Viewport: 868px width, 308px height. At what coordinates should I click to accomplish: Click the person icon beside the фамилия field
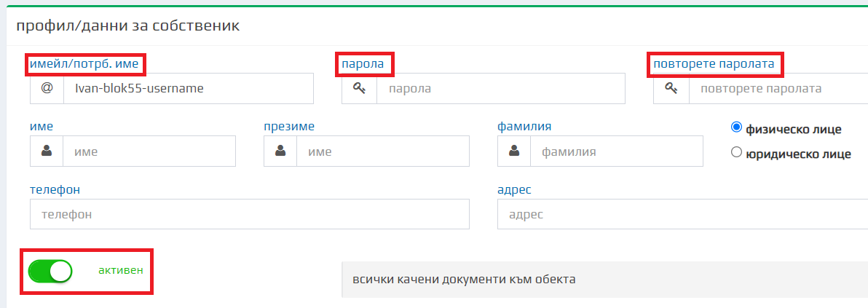click(x=514, y=151)
